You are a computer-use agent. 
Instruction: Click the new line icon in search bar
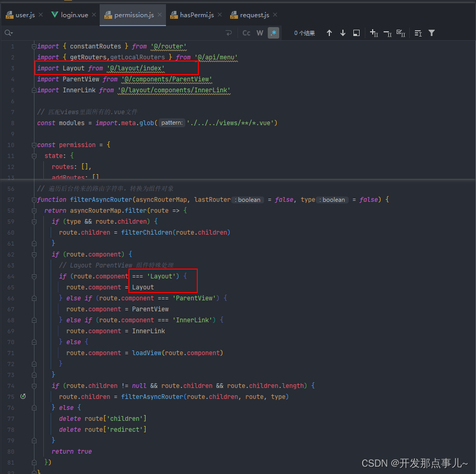click(x=229, y=33)
